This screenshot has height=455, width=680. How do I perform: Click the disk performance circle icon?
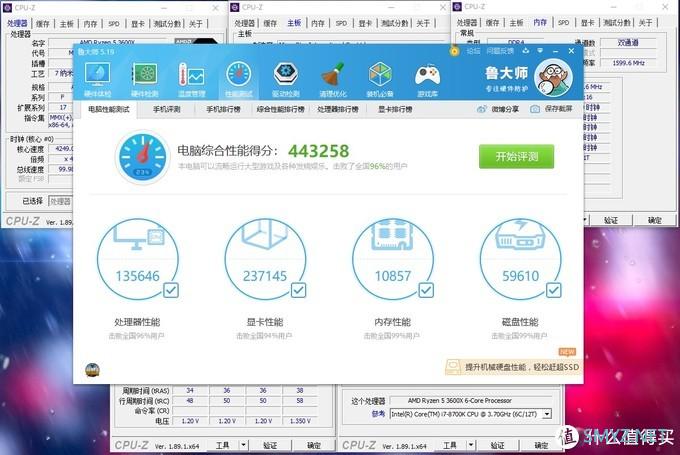(x=520, y=259)
